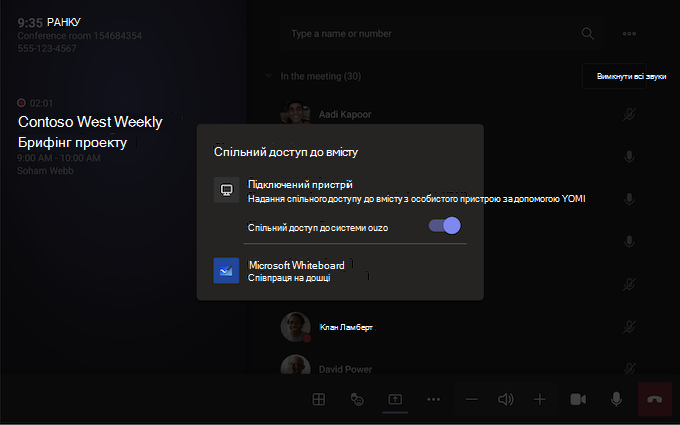
Task: Select Клан Ламберт's avatar
Action: point(295,327)
